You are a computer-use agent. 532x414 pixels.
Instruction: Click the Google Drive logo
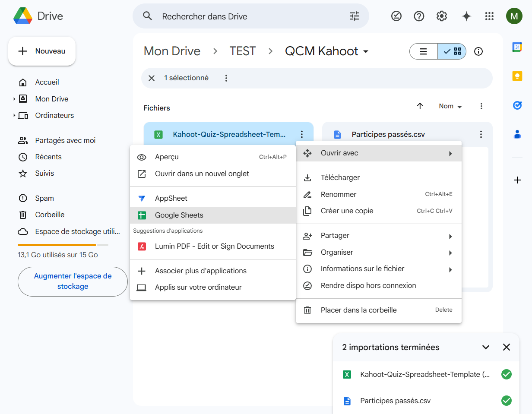click(x=23, y=16)
